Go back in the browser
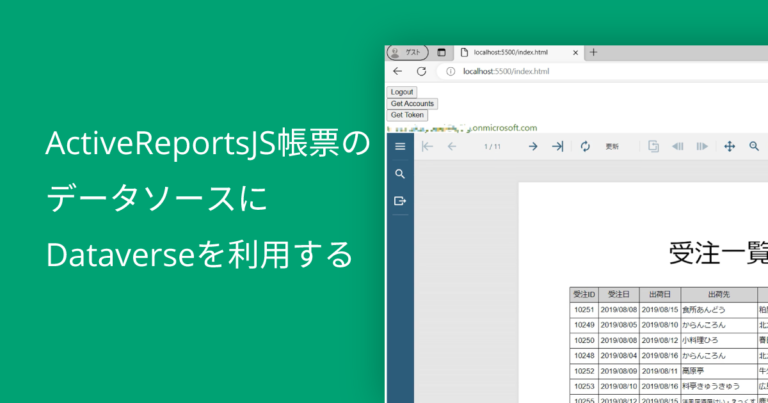The height and width of the screenshot is (403, 768). [x=398, y=71]
